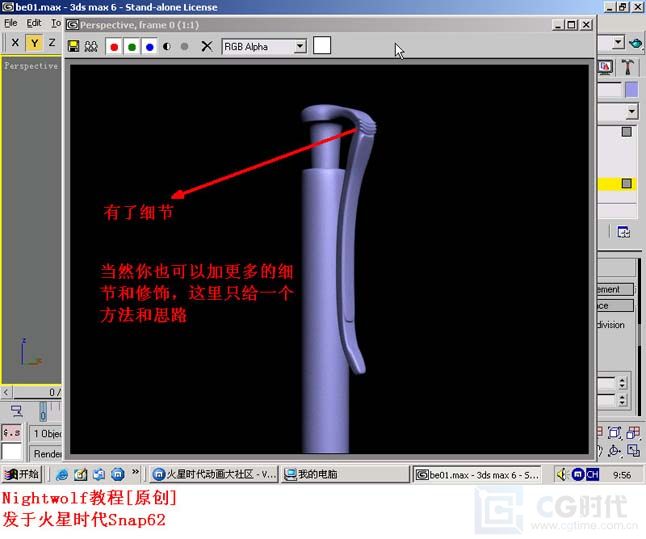Viewport: 646px width, 539px height.
Task: Click Maxthon icon in quick launch
Action: coord(118,475)
